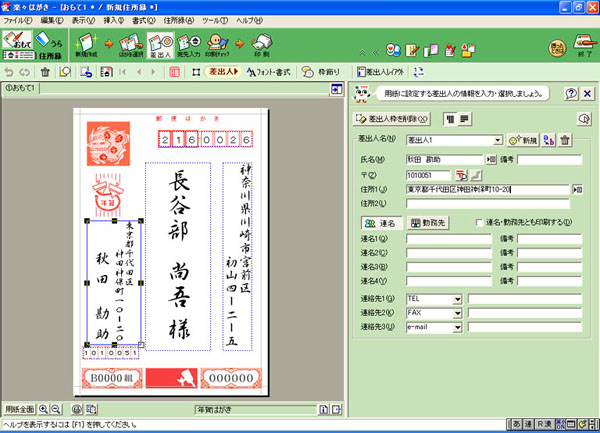
Task: Switch to horizontal text layout toggle
Action: click(465, 118)
